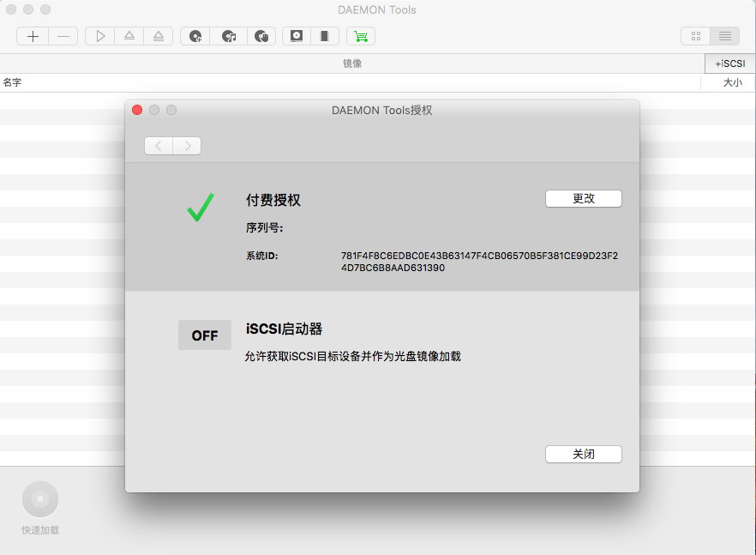Go forward with the right chevron button
This screenshot has height=555, width=756.
pyautogui.click(x=187, y=146)
